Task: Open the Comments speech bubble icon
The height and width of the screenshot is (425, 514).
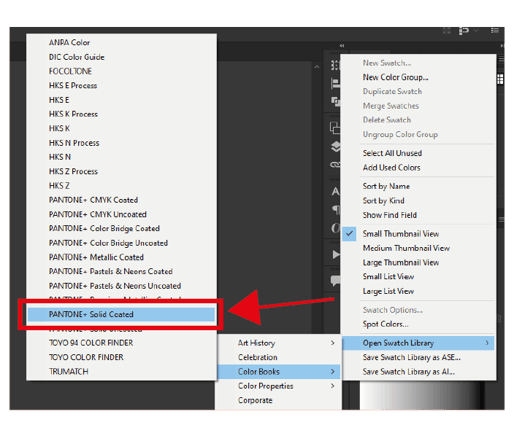Action: pos(335,281)
